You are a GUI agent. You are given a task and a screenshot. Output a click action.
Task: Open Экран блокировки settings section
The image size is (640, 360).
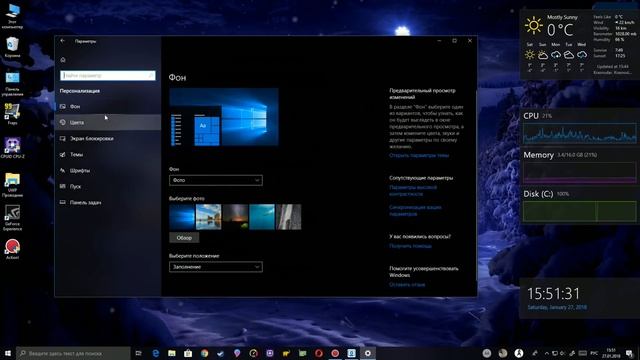coord(108,138)
